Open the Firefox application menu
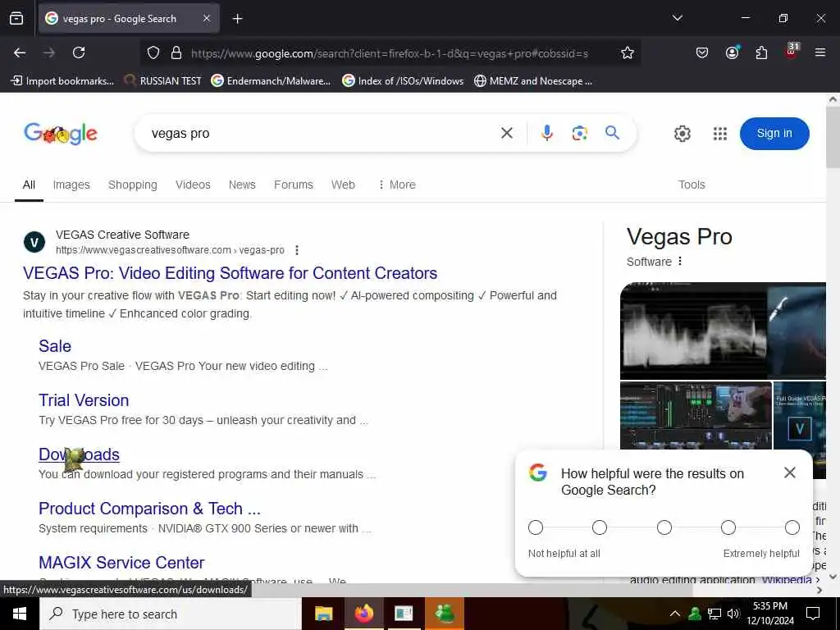Image resolution: width=840 pixels, height=630 pixels. click(820, 52)
